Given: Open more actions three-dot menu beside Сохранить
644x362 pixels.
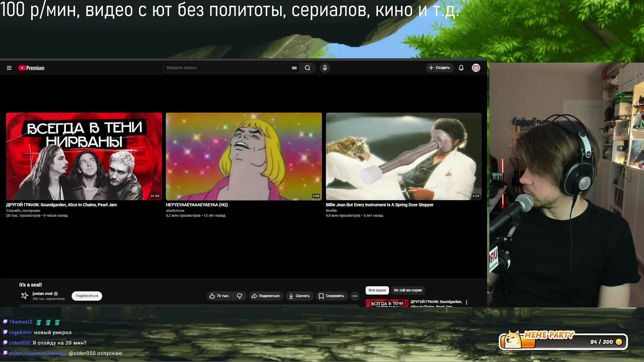Looking at the screenshot, I should pos(355,296).
